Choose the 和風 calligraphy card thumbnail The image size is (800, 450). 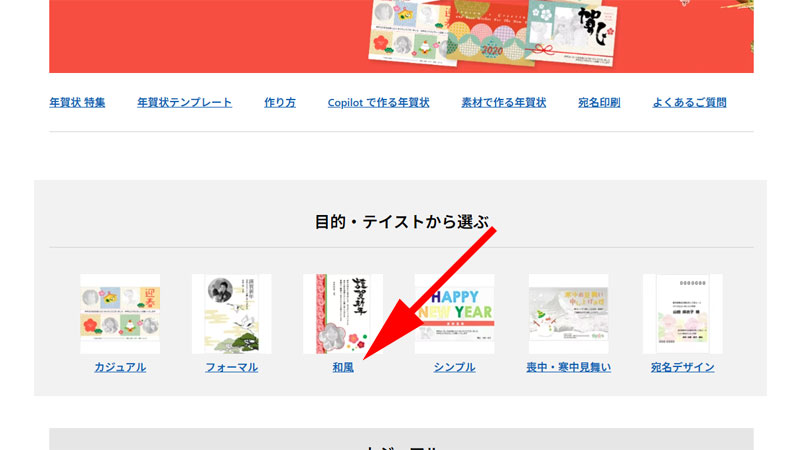pos(343,314)
